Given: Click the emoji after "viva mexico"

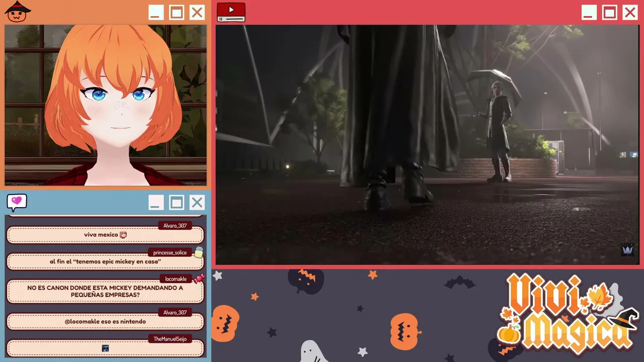Looking at the screenshot, I should (x=123, y=235).
